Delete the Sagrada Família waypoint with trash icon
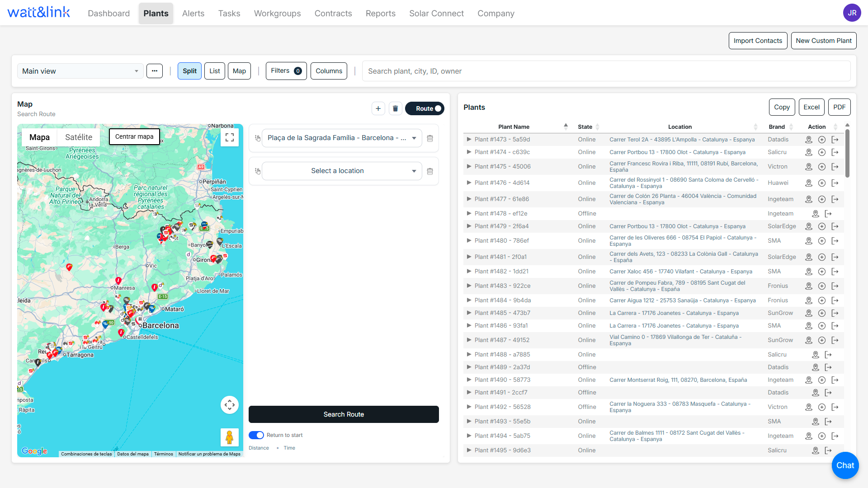Screen dimensions: 868x488 [430, 138]
